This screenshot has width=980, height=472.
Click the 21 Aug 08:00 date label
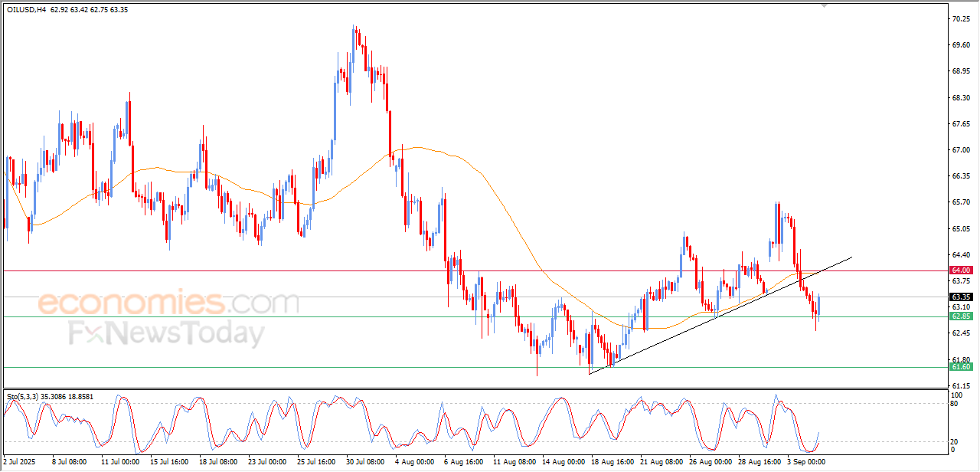pos(661,462)
